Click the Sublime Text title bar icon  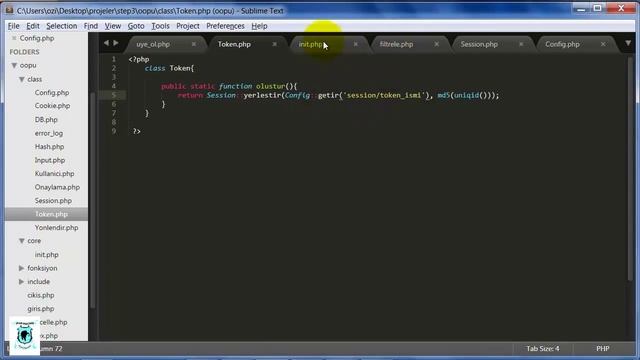(x=9, y=10)
